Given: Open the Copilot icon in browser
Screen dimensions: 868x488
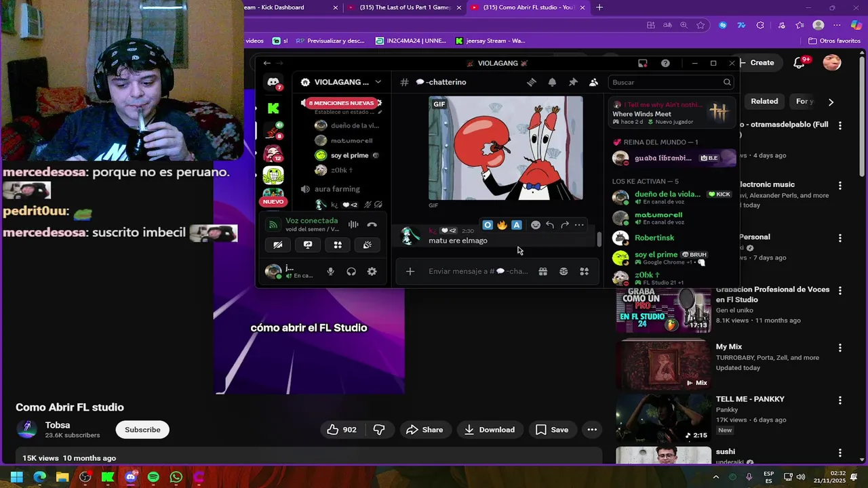Looking at the screenshot, I should (856, 25).
